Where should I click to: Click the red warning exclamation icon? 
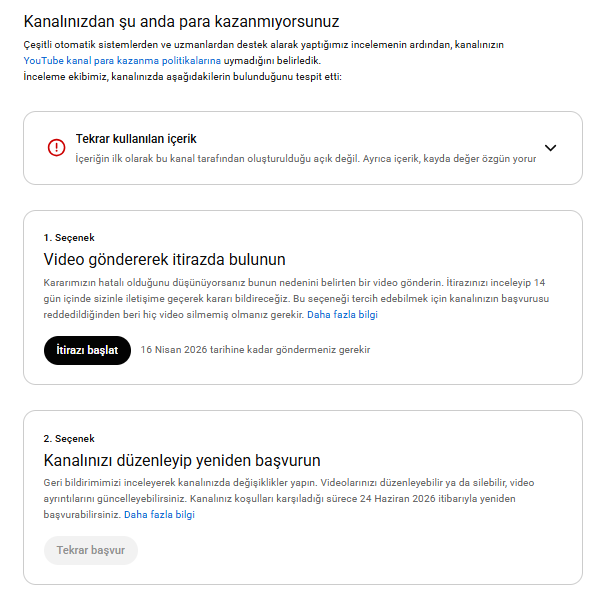(x=56, y=148)
